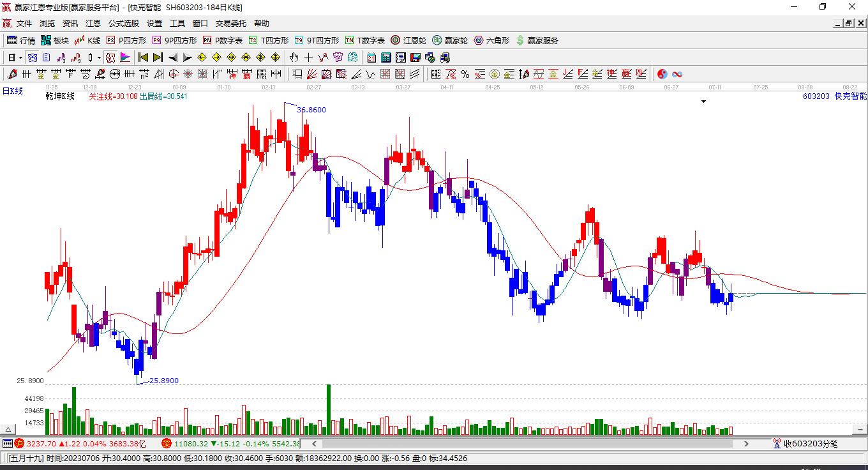868x470 pixels.
Task: Click stock code 603203 快克智能
Action: coord(835,96)
